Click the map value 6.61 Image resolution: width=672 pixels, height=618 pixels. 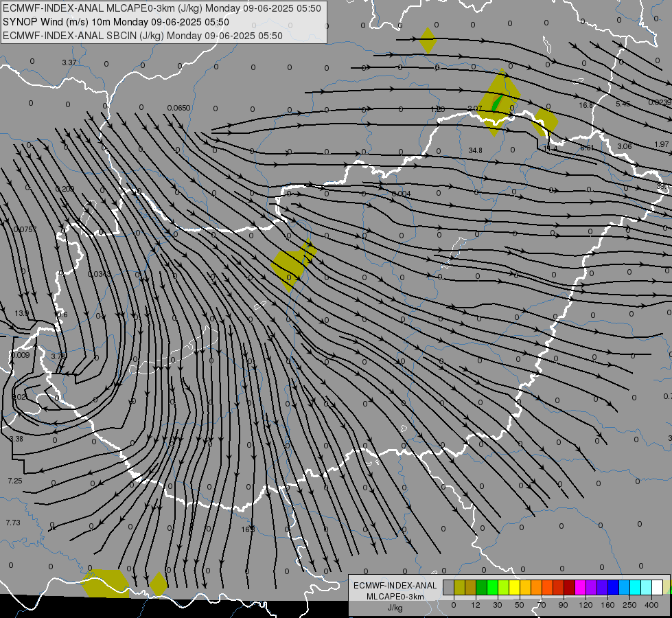(x=587, y=148)
